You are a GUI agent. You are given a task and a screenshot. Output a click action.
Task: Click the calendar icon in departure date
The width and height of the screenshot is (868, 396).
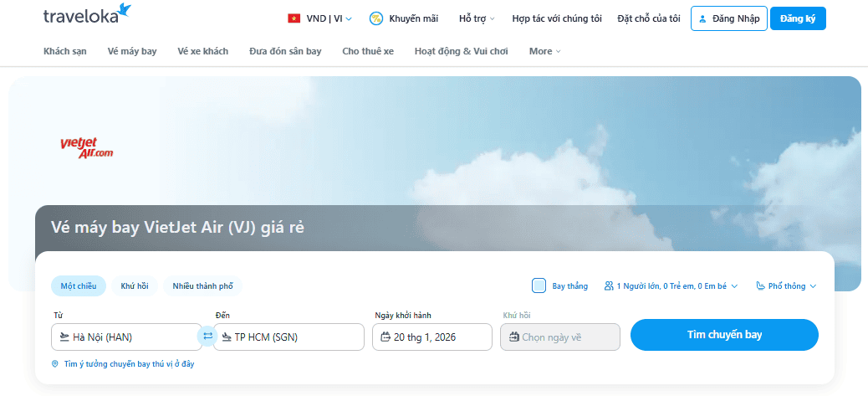[x=385, y=337]
